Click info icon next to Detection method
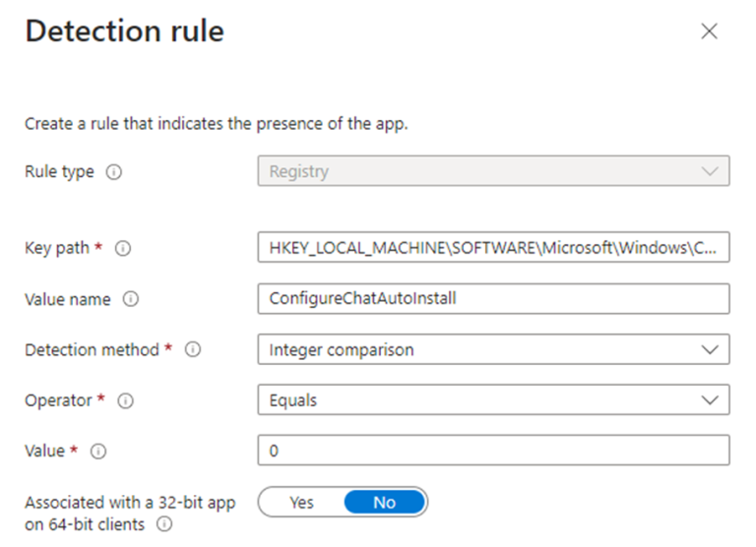756x547 pixels. point(193,349)
